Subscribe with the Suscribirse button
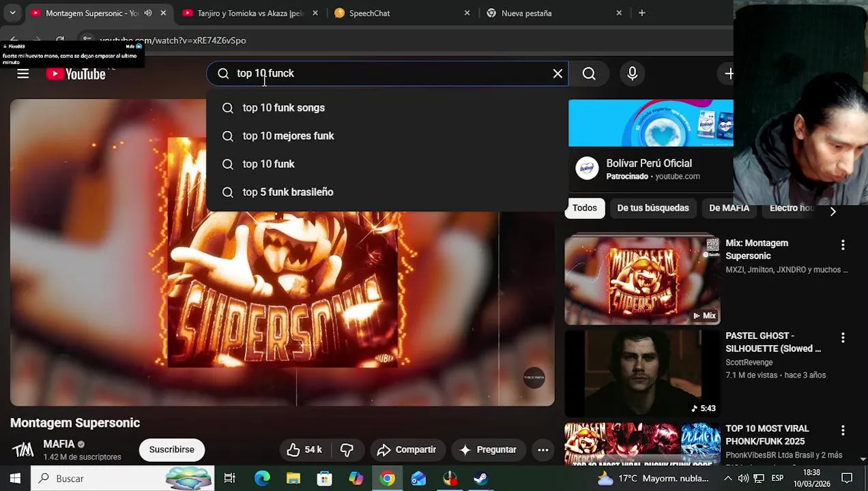This screenshot has width=868, height=491. pyautogui.click(x=172, y=449)
